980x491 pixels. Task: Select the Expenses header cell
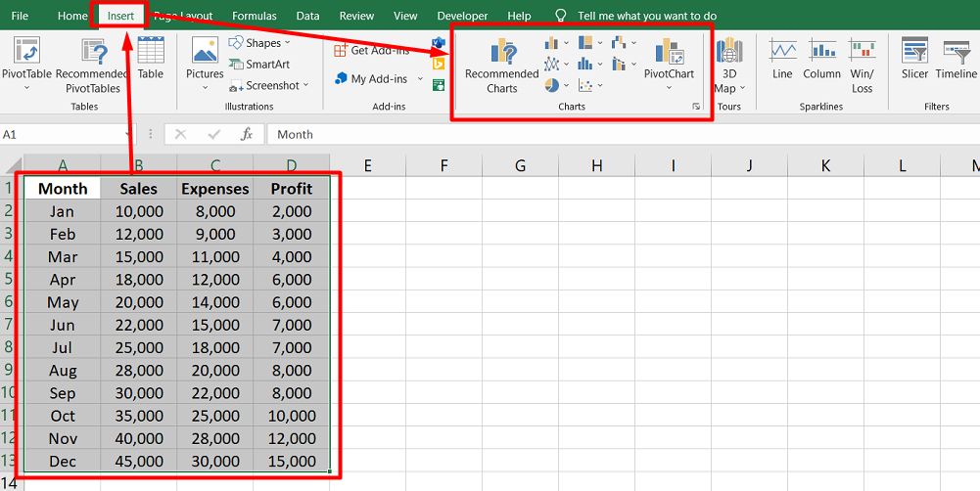click(x=215, y=189)
